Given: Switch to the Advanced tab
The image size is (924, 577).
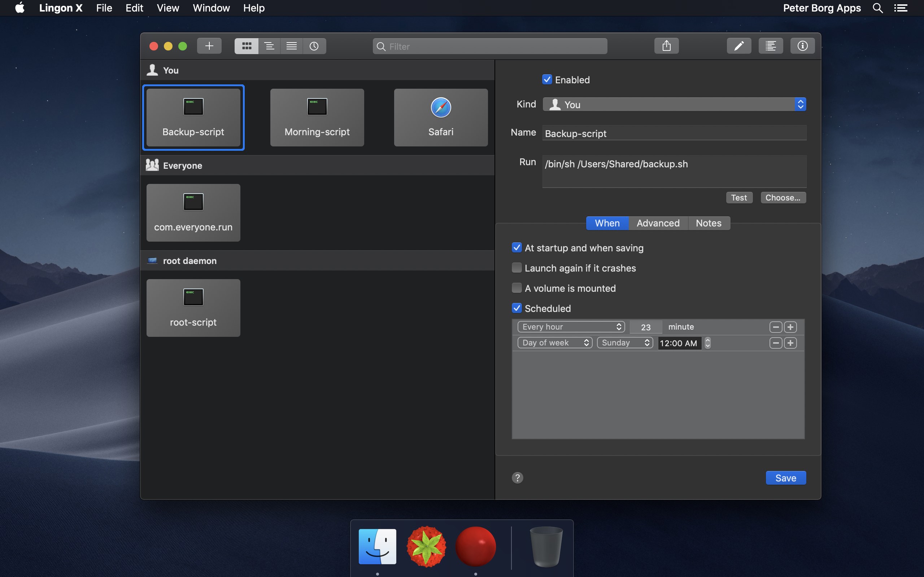Looking at the screenshot, I should (x=658, y=223).
